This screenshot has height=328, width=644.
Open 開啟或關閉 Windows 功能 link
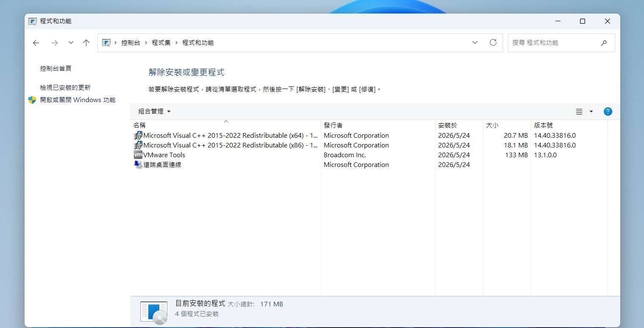click(78, 100)
